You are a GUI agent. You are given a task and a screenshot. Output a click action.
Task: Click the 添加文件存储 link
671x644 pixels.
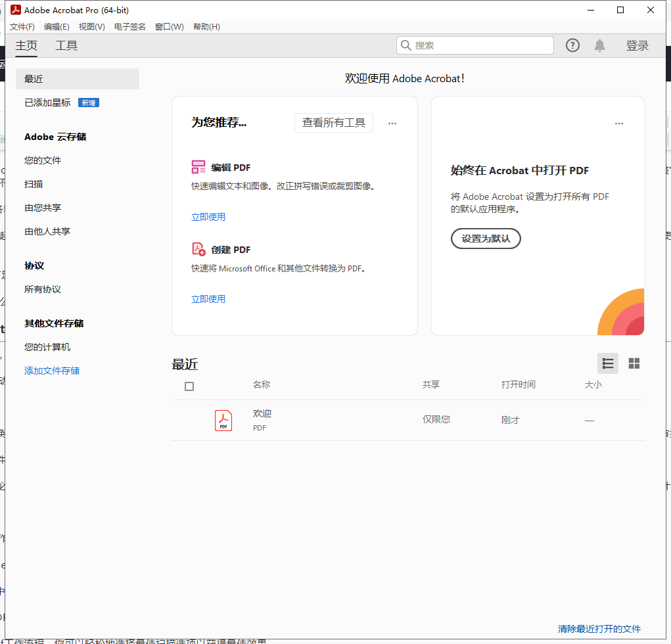coord(52,371)
